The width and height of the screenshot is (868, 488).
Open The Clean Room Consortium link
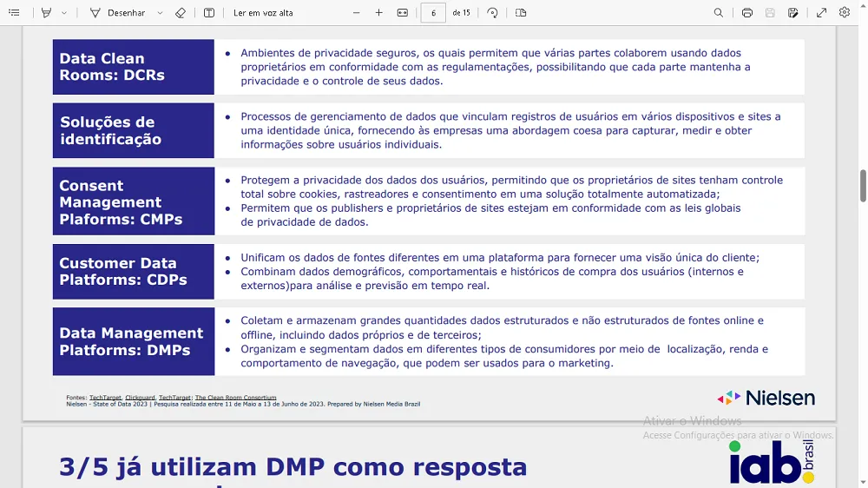coord(235,398)
